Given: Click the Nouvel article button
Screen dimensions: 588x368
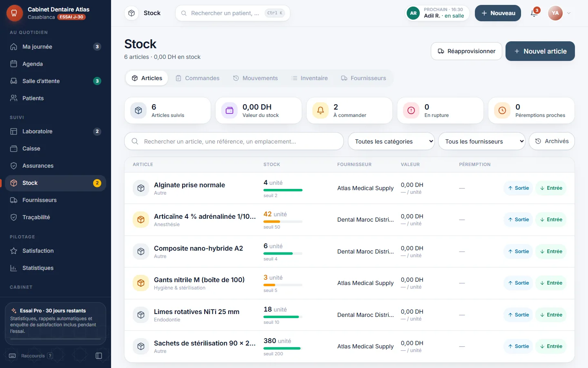Looking at the screenshot, I should point(540,51).
